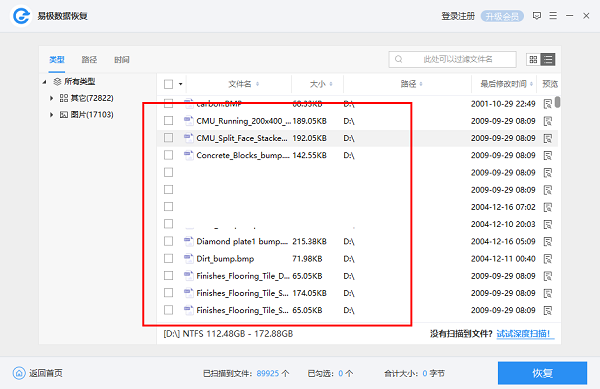This screenshot has width=600, height=389.
Task: Minimize the application window
Action: 569,16
